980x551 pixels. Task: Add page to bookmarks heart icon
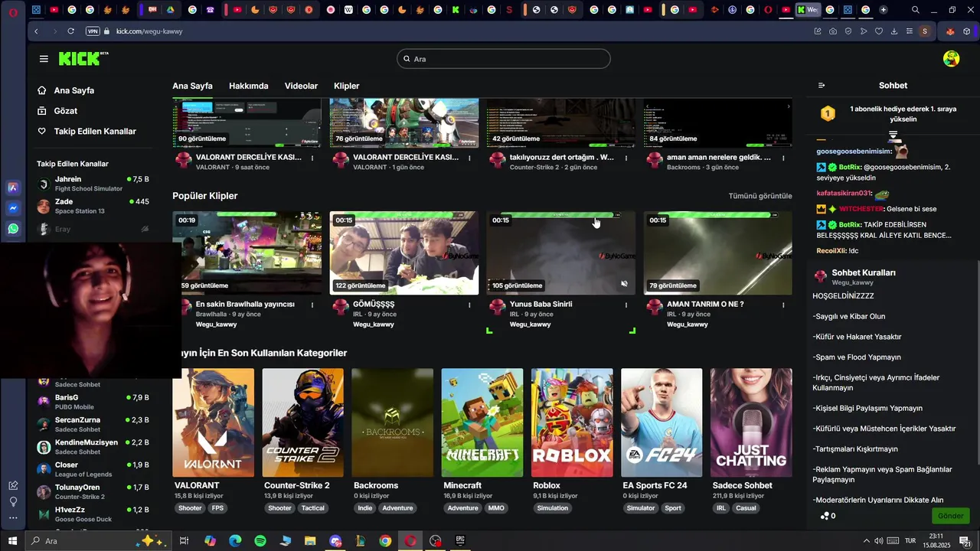pos(879,31)
